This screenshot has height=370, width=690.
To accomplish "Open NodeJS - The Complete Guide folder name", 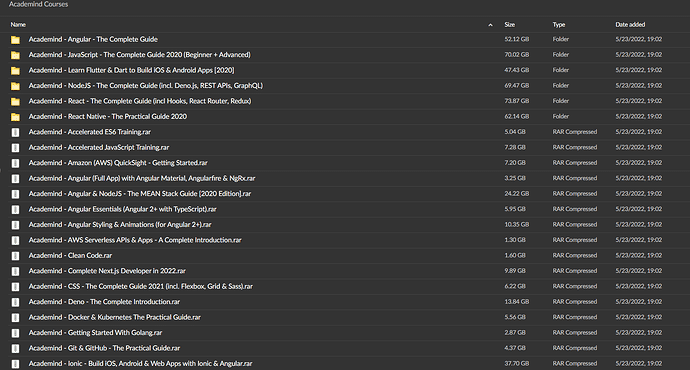I will pyautogui.click(x=146, y=85).
